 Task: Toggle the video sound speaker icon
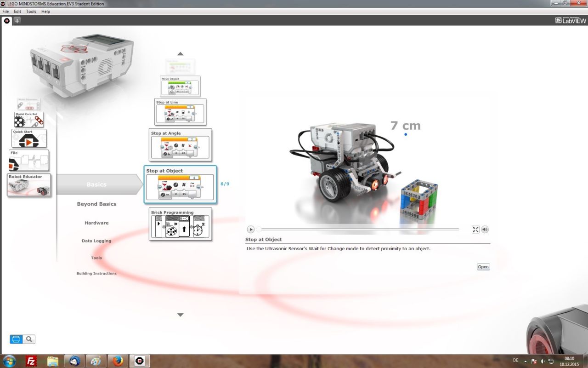(x=485, y=230)
